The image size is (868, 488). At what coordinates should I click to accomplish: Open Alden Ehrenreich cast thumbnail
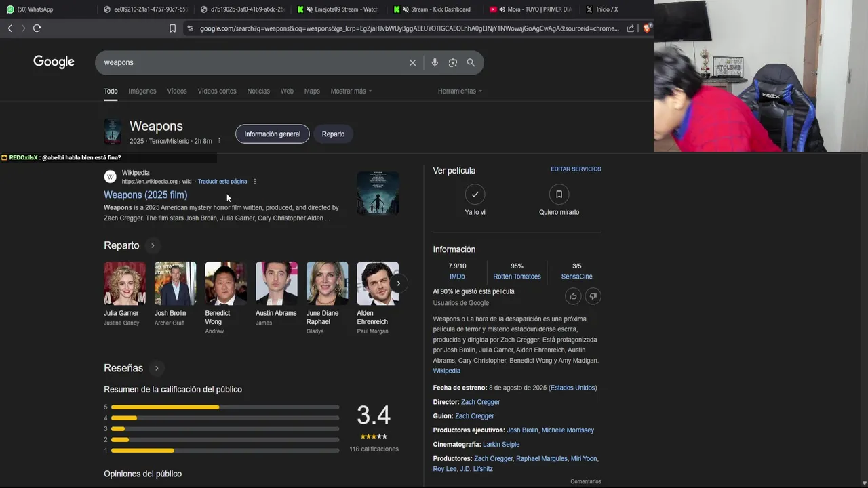pos(378,283)
